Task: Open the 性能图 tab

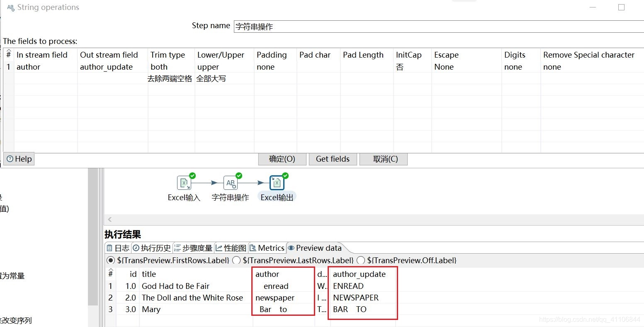Action: pos(231,248)
